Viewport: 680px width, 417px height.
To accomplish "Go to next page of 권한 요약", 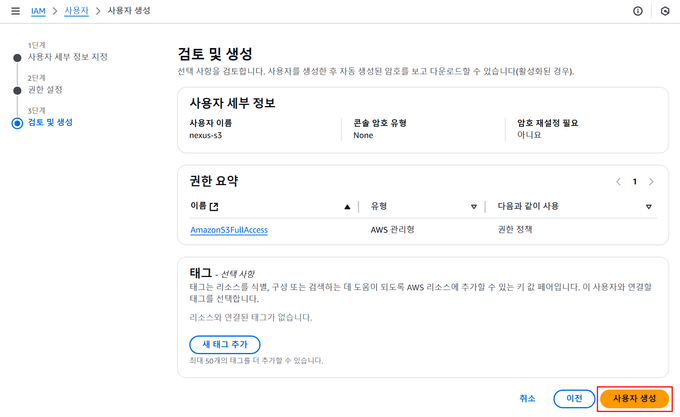I will tap(651, 182).
